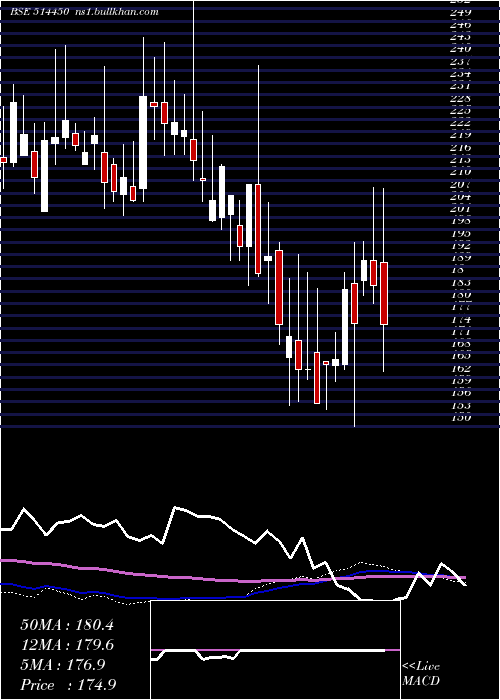The height and width of the screenshot is (700, 500).
Task: Click the 153 price axis label
Action: pyautogui.click(x=460, y=406)
